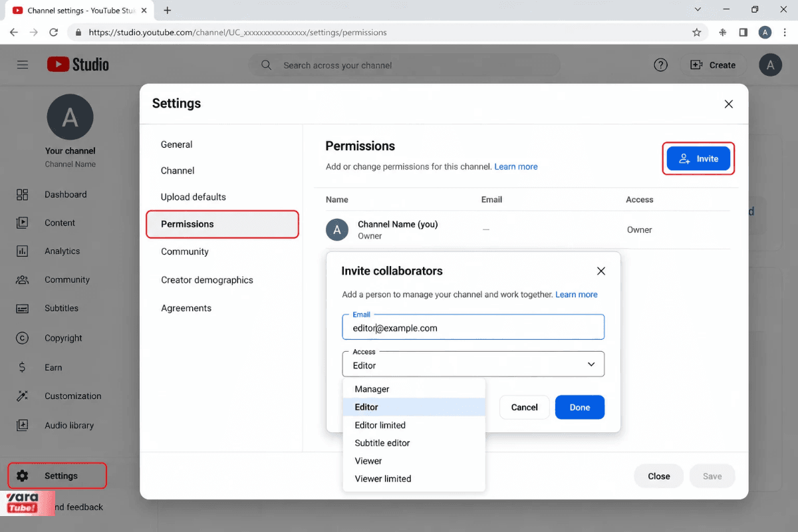This screenshot has height=532, width=798.
Task: Click the account avatar in Studio header
Action: pyautogui.click(x=771, y=65)
